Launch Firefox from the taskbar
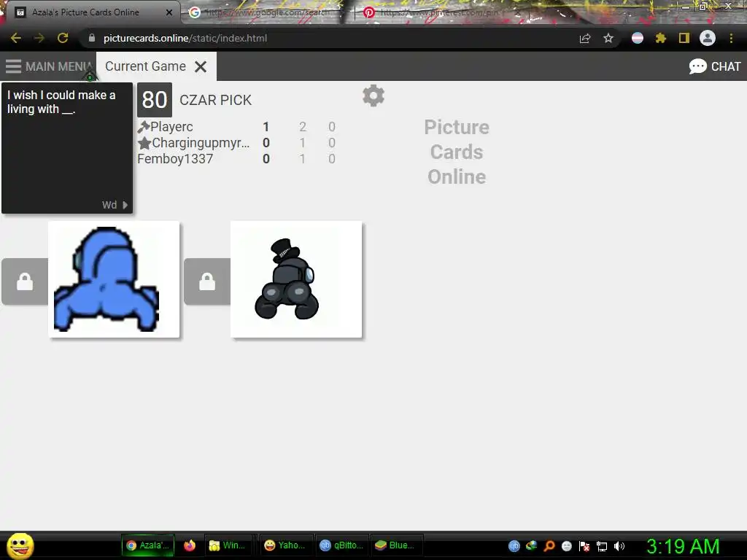This screenshot has height=560, width=747. pos(190,545)
